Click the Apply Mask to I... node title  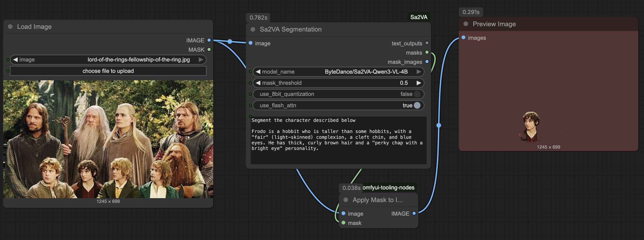(x=377, y=200)
